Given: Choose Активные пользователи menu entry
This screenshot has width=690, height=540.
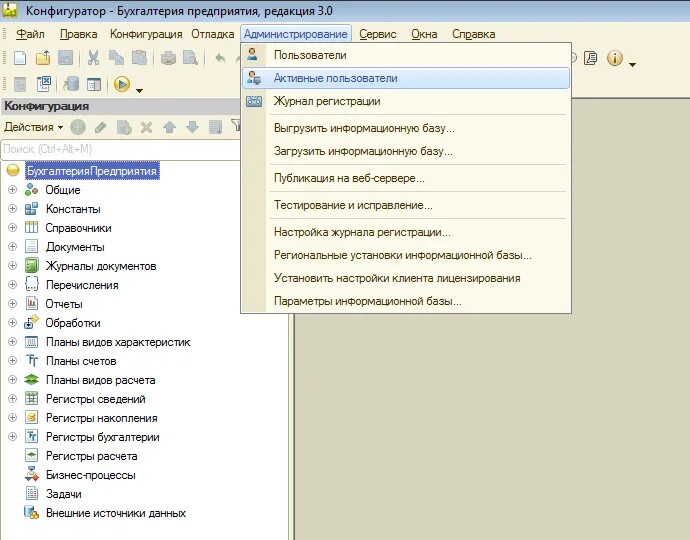Looking at the screenshot, I should point(406,78).
